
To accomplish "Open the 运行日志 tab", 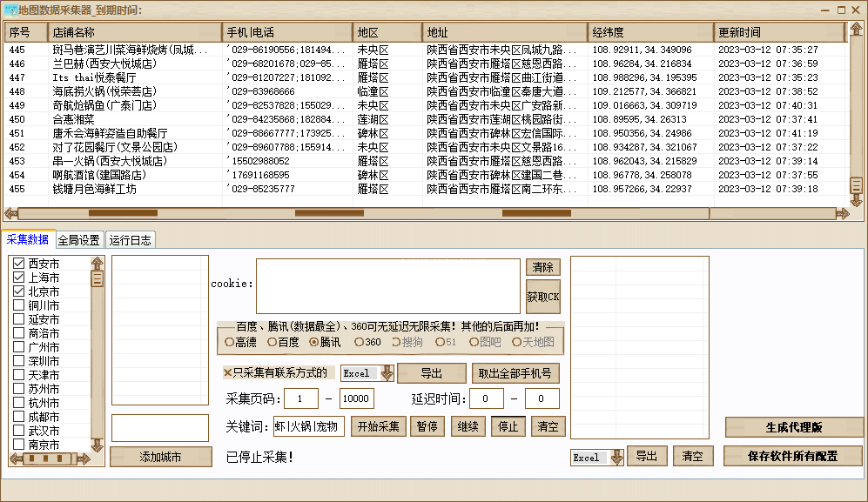I will (130, 240).
